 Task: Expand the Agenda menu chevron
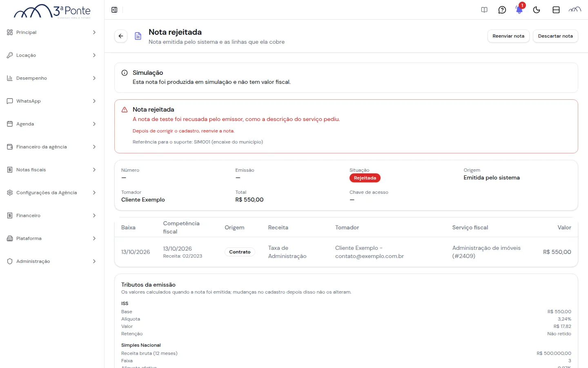coord(94,124)
